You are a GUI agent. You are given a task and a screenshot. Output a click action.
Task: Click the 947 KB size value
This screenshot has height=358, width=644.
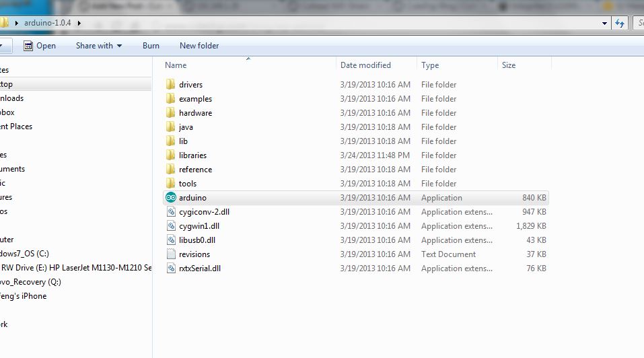click(534, 212)
